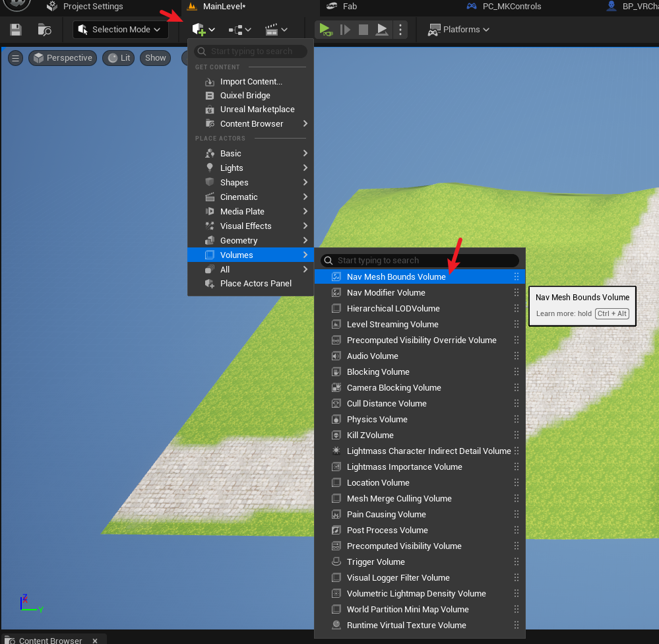Change the Lit view mode

(119, 58)
